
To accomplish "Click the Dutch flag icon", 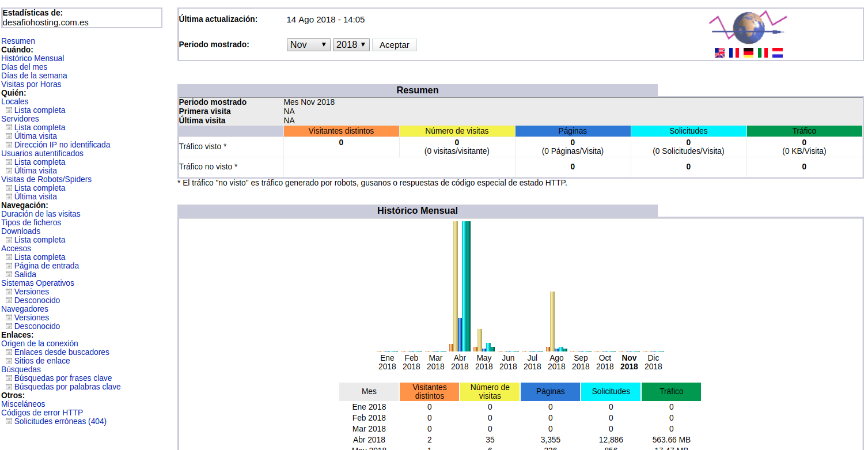I will (777, 52).
